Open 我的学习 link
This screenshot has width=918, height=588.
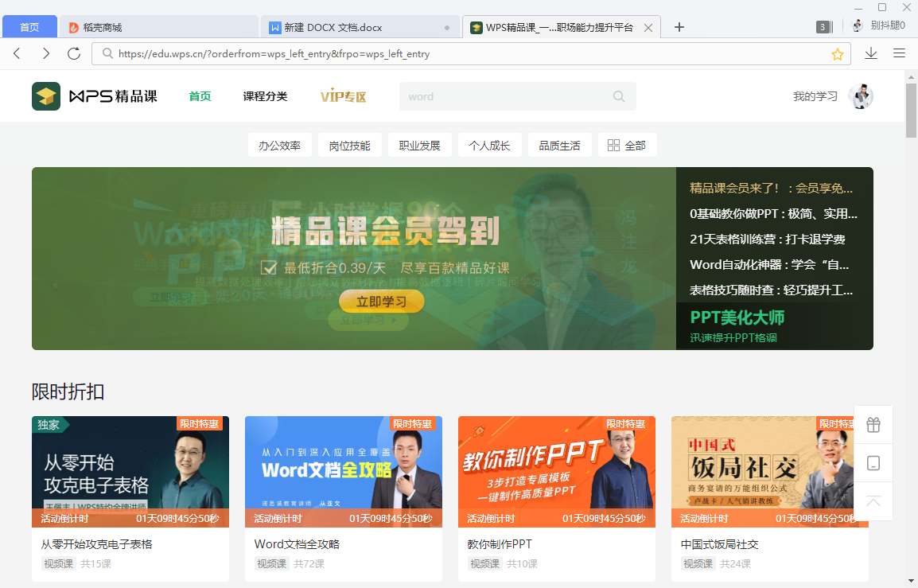[x=815, y=96]
